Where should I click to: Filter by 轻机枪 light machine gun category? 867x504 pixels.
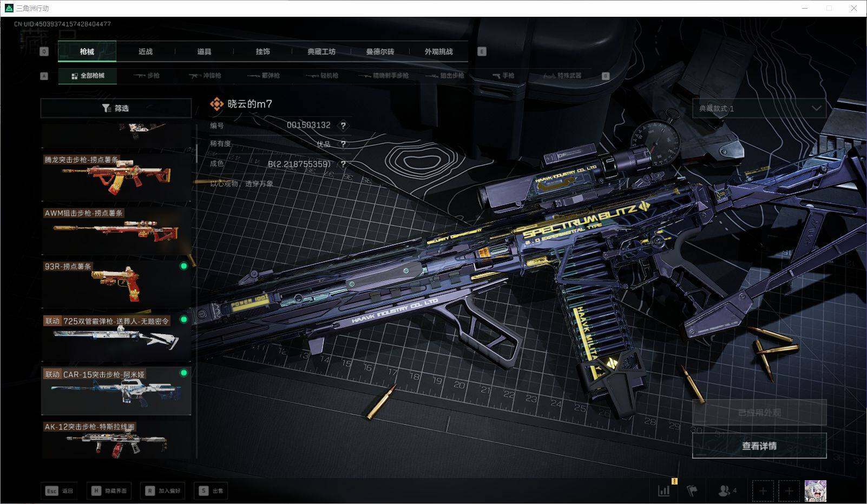(x=322, y=76)
